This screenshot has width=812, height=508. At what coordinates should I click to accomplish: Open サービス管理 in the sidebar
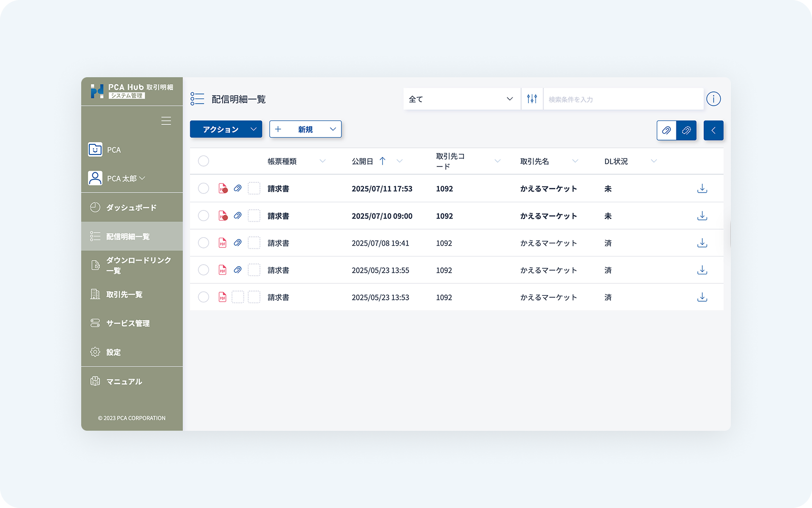tap(132, 323)
